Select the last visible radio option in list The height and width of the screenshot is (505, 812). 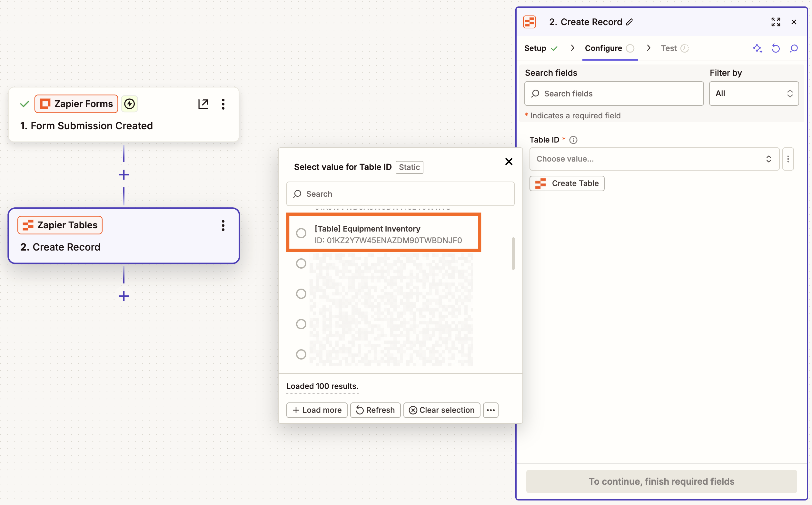pos(301,354)
